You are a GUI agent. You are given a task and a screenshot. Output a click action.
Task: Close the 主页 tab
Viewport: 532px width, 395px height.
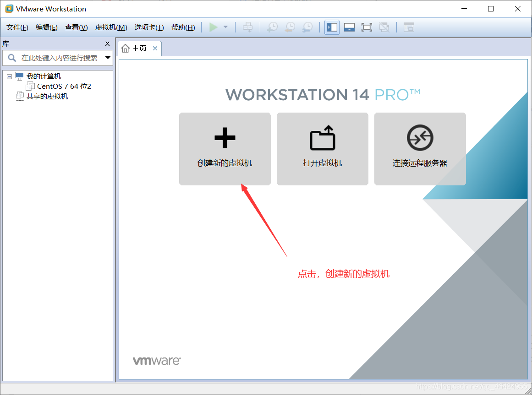pos(155,49)
